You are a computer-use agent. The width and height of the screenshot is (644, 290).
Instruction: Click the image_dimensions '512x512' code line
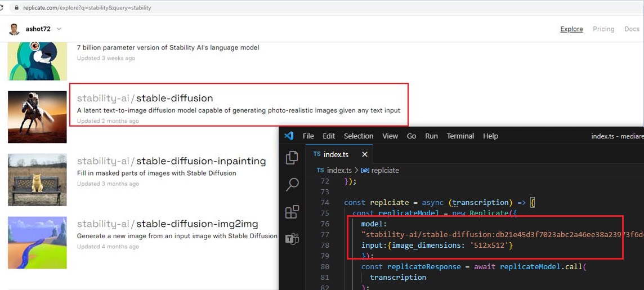(437, 245)
